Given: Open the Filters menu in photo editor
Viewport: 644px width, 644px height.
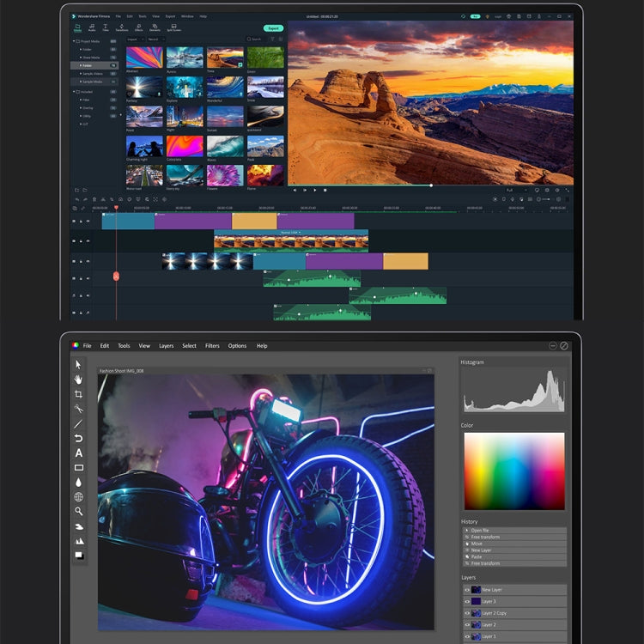Looking at the screenshot, I should tap(212, 346).
